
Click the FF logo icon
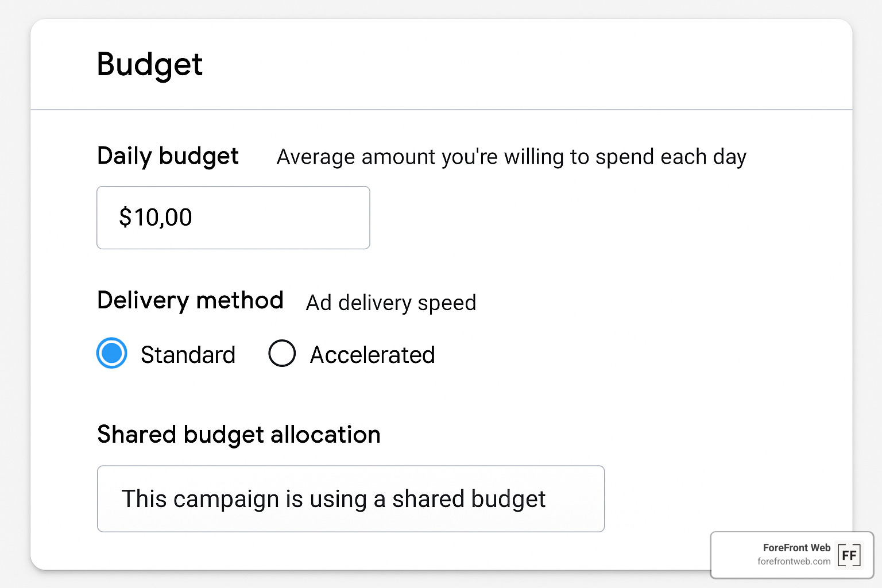point(850,555)
